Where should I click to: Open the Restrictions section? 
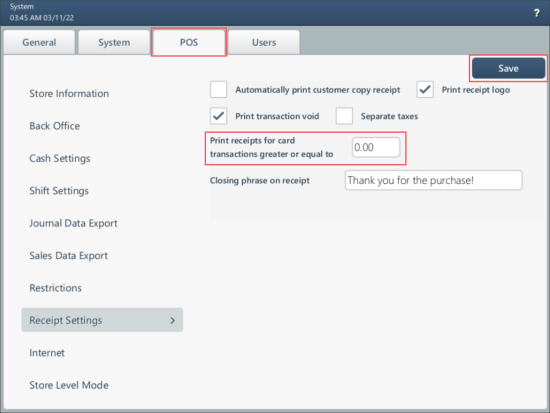point(55,288)
